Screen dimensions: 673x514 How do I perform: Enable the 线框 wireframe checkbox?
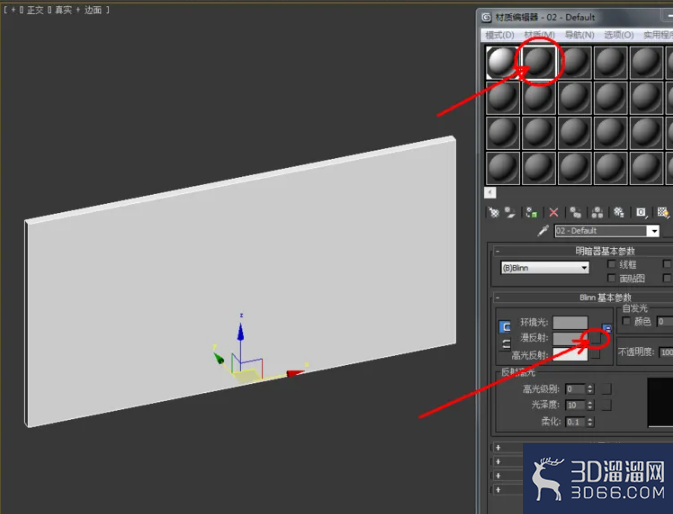612,264
